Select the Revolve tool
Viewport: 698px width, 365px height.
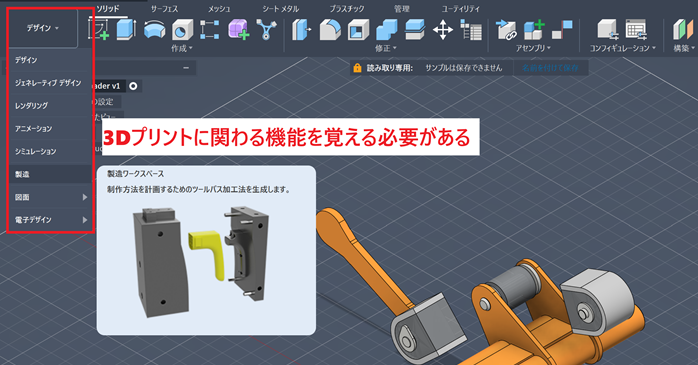click(154, 29)
